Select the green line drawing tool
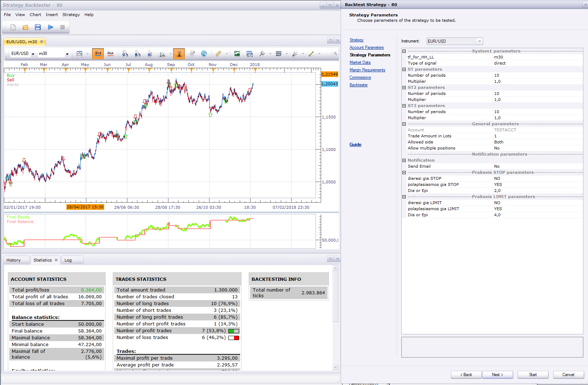The width and height of the screenshot is (588, 385). pos(311,54)
